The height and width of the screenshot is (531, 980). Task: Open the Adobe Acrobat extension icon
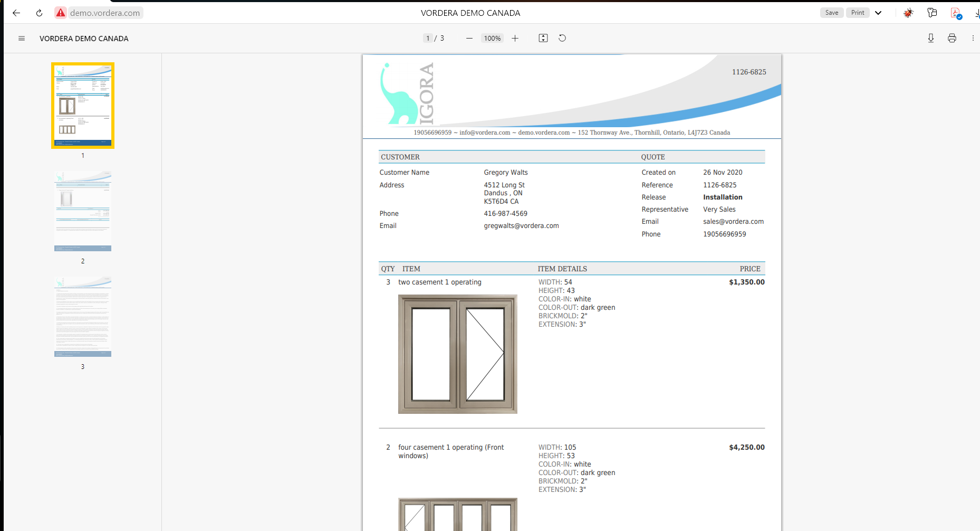click(x=956, y=13)
